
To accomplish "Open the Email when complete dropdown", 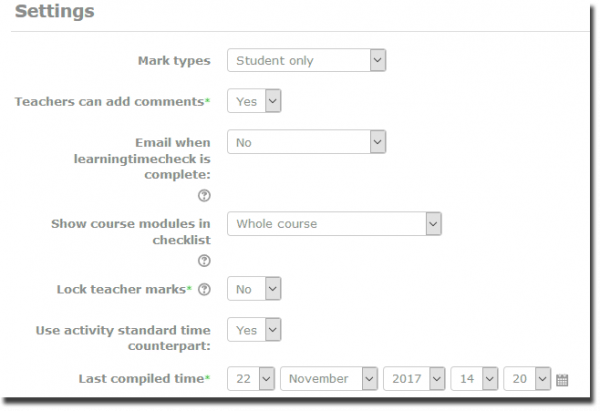I will (306, 143).
